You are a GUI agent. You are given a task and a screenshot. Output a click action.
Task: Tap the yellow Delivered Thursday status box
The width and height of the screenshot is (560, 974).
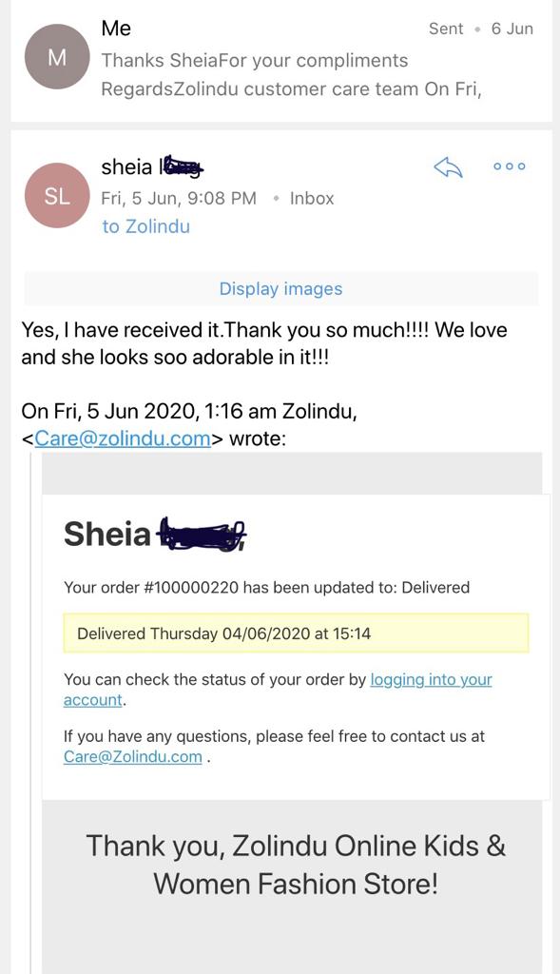[296, 633]
